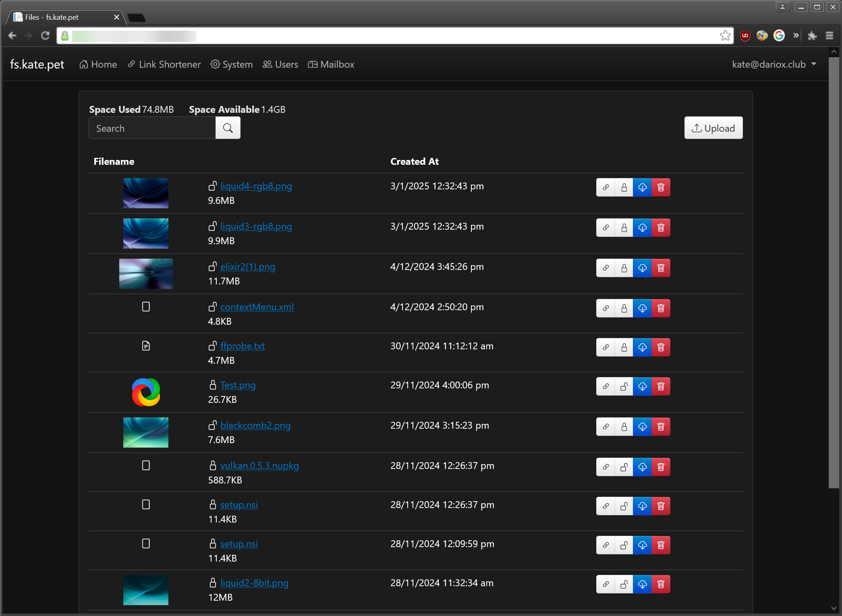Lock the contextMenu.xml file
Image resolution: width=842 pixels, height=616 pixels.
coord(624,308)
